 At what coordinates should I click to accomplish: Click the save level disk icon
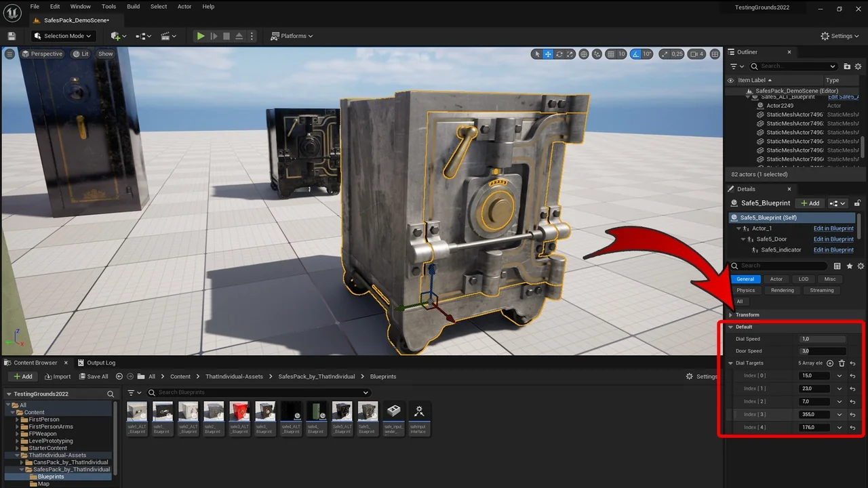point(12,36)
